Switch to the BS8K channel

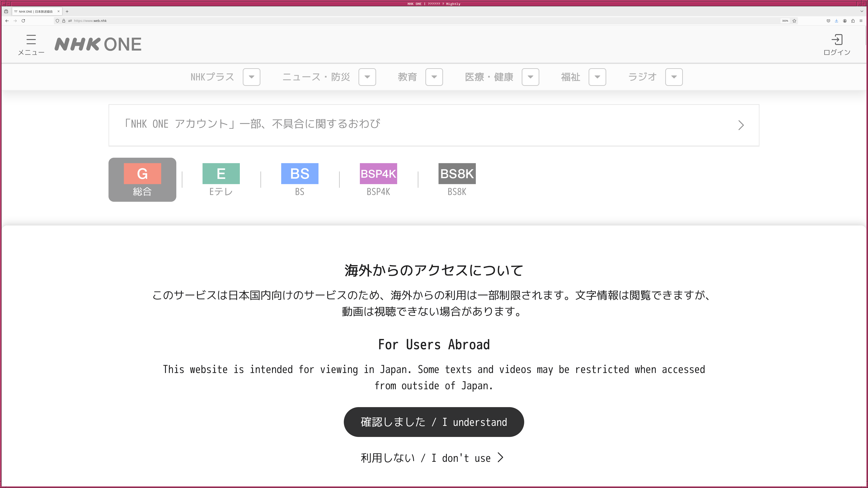pos(457,180)
